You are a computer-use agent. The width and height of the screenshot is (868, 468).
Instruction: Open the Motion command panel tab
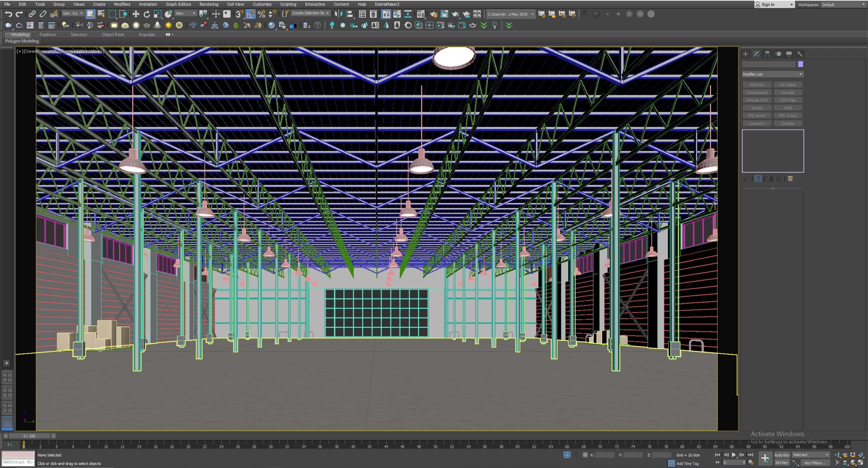point(778,54)
